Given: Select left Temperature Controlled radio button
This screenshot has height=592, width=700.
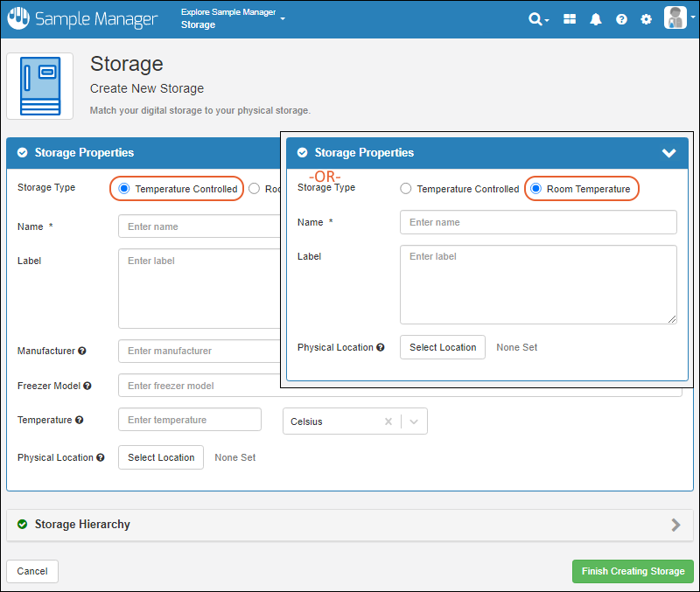Looking at the screenshot, I should point(124,189).
